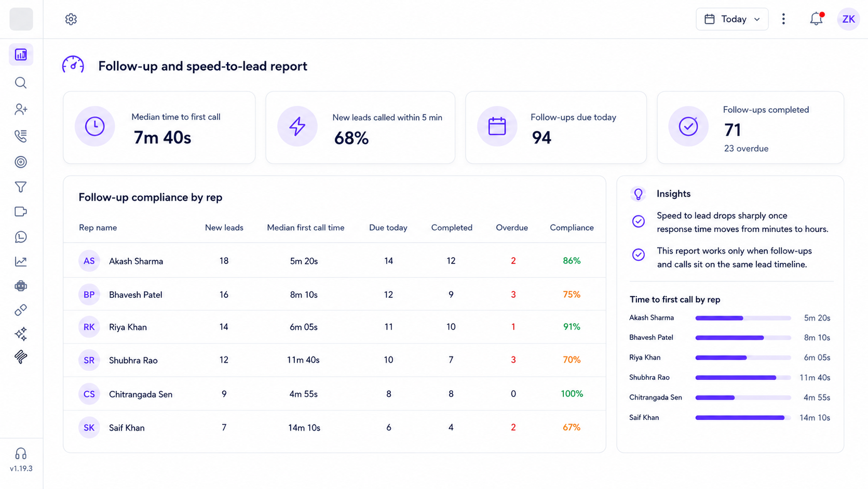Click the 94 follow-ups due value

point(541,138)
